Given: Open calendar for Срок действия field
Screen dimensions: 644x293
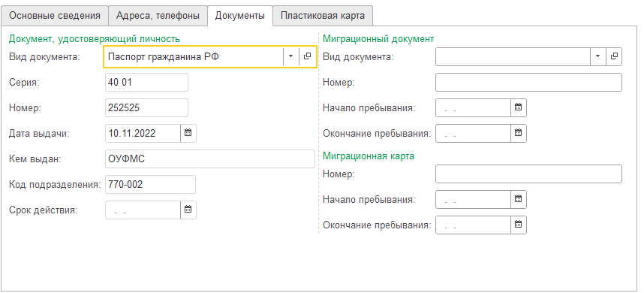Looking at the screenshot, I should click(x=188, y=210).
